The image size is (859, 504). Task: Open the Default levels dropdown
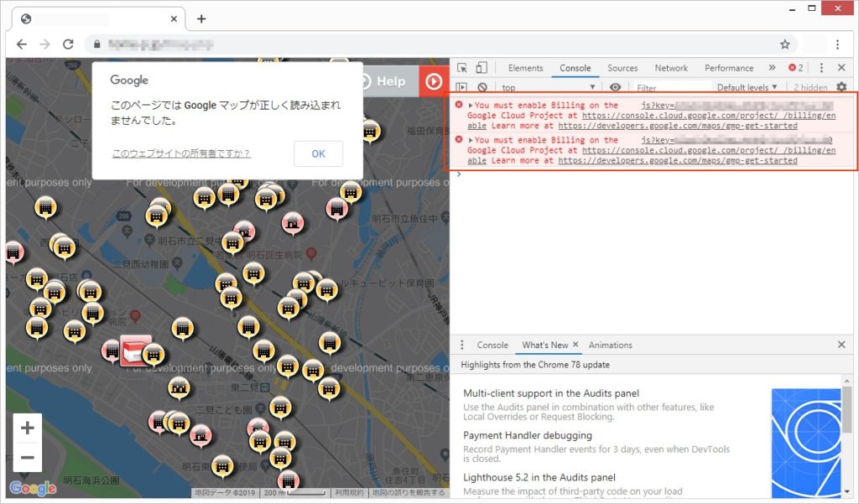point(747,86)
